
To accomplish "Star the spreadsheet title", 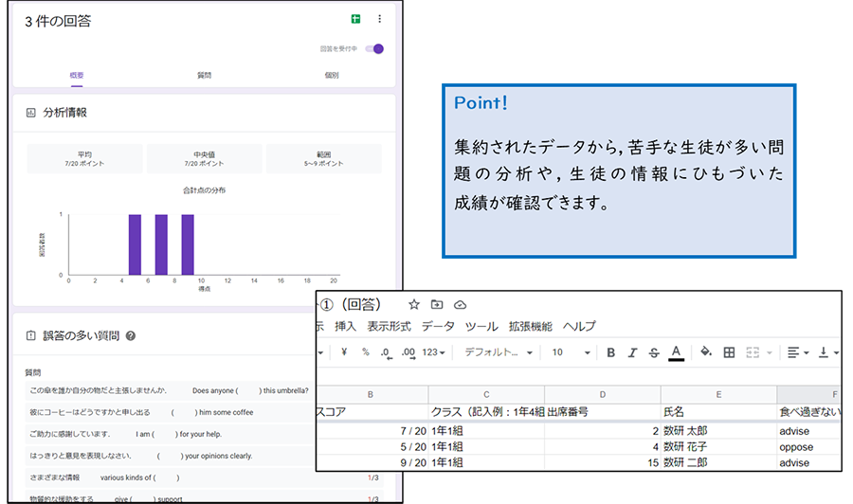I will [x=413, y=304].
